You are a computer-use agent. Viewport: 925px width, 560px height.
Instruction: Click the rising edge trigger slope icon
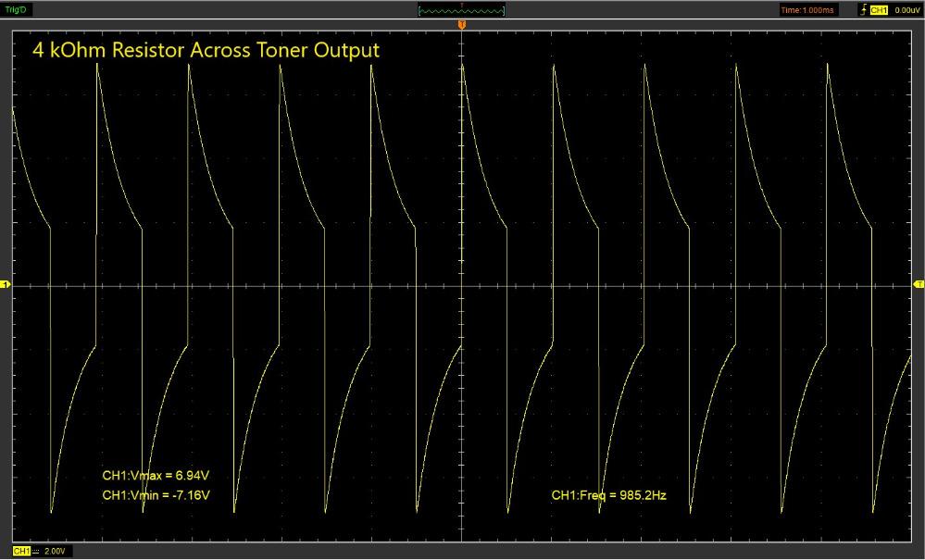pyautogui.click(x=864, y=10)
